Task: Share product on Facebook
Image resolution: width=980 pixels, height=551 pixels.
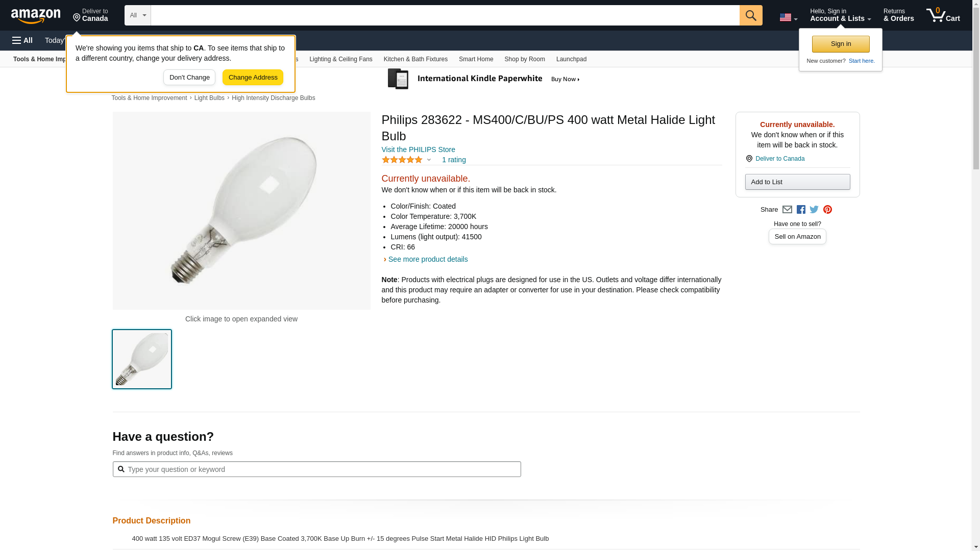Action: coord(801,210)
